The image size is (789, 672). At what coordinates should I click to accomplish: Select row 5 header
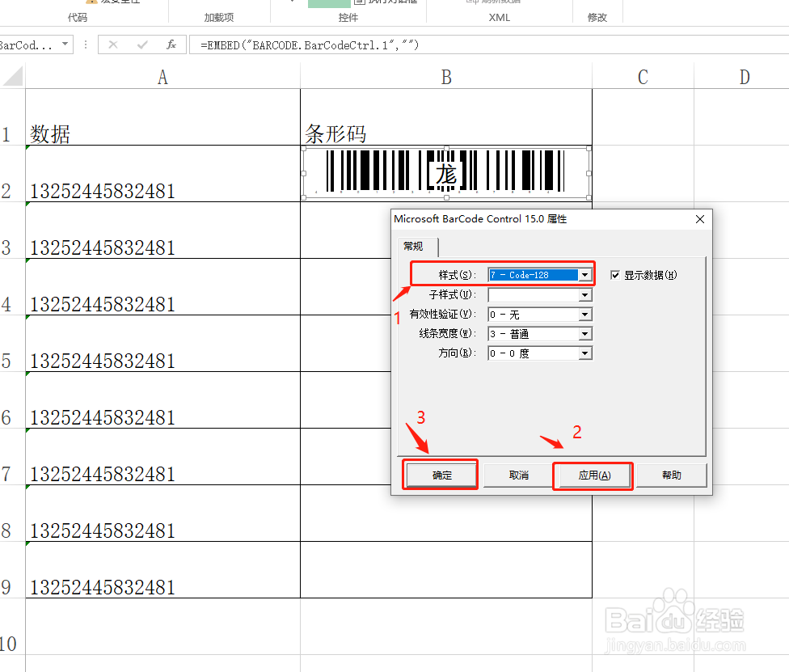click(x=12, y=344)
